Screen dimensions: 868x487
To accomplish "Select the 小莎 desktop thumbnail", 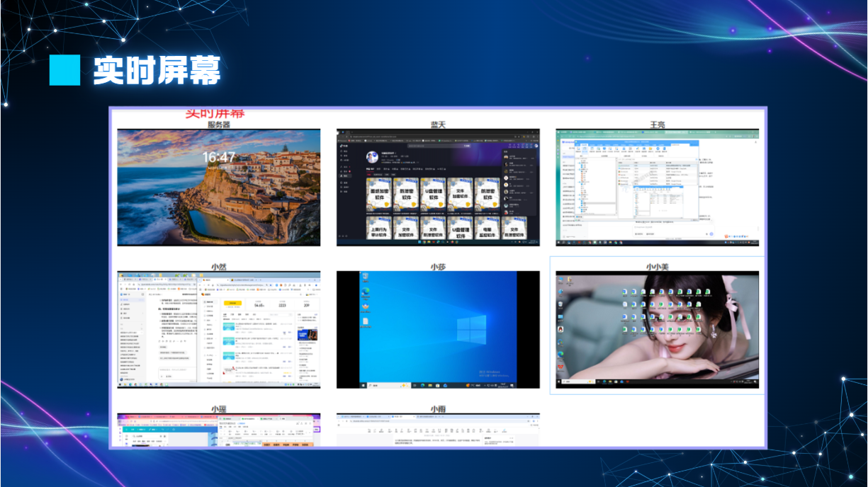I will pos(438,329).
